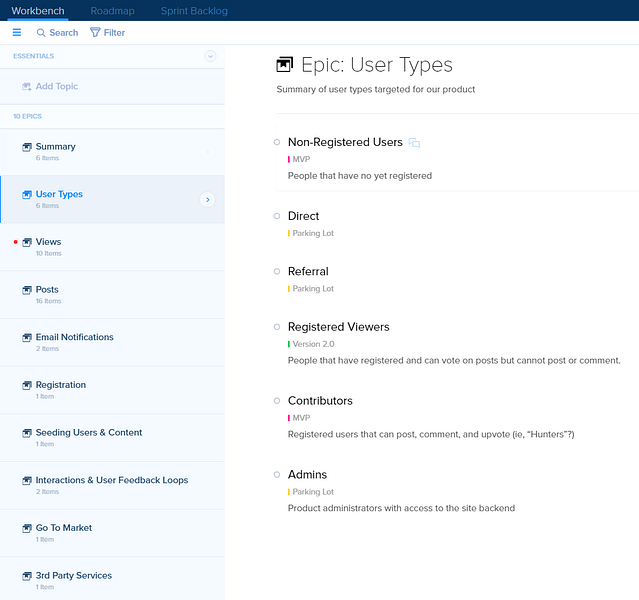Click the User Types epic icon
The width and height of the screenshot is (639, 600).
click(x=27, y=194)
